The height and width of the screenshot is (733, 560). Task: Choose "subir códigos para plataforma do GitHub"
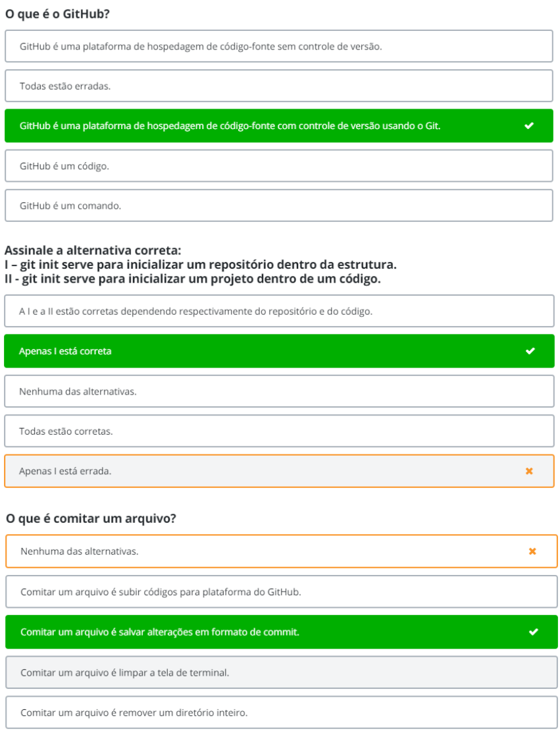click(x=280, y=591)
